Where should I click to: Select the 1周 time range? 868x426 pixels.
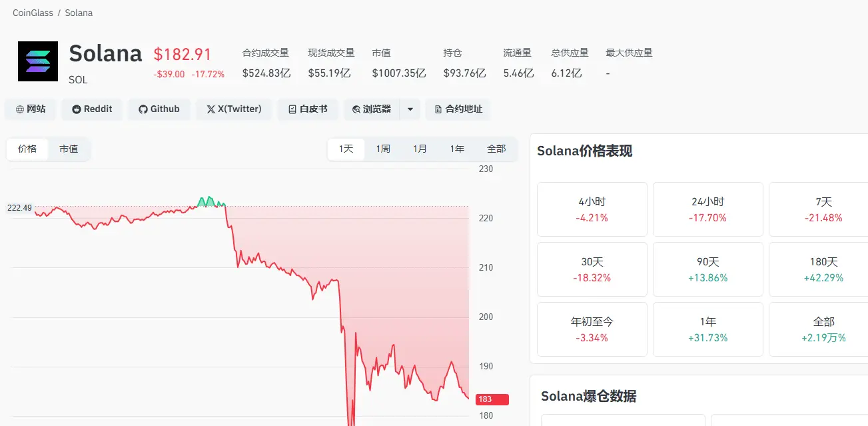click(x=383, y=149)
